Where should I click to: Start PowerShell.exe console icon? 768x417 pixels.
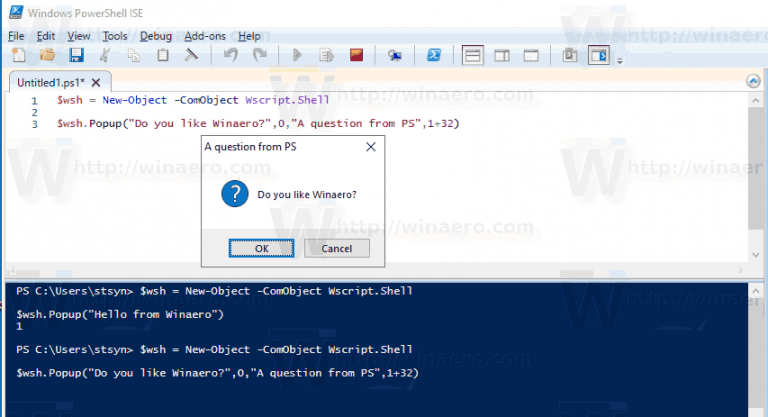(433, 55)
